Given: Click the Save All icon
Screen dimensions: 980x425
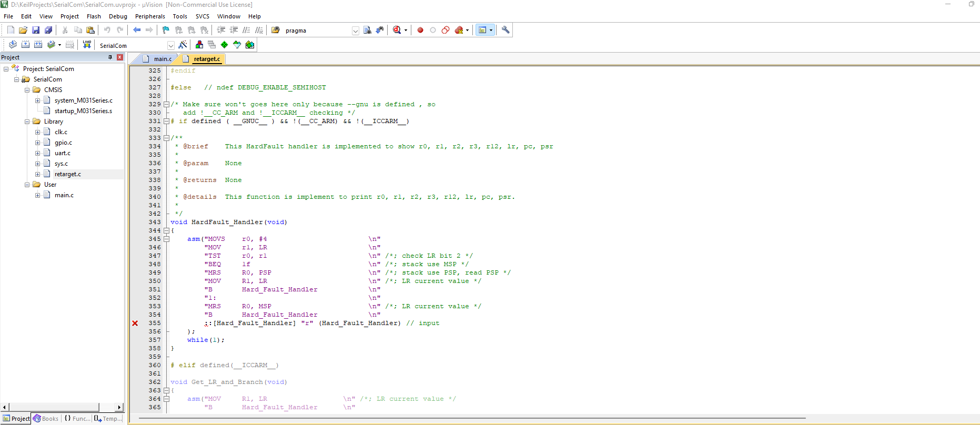Looking at the screenshot, I should click(48, 30).
